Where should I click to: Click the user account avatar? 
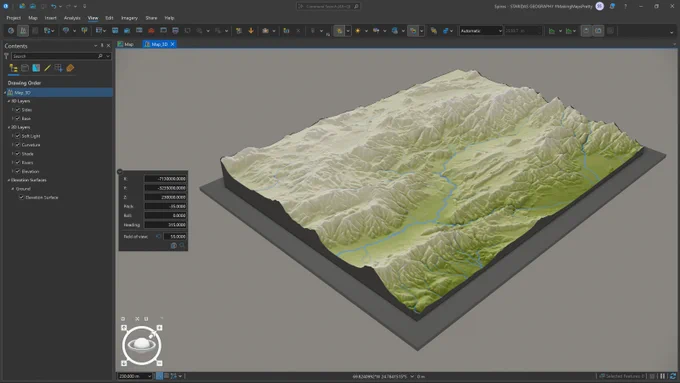(x=600, y=6)
